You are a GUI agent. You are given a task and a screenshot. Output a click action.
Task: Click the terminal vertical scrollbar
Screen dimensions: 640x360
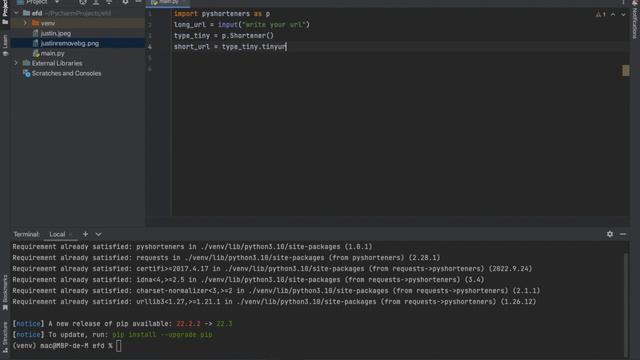point(626,304)
